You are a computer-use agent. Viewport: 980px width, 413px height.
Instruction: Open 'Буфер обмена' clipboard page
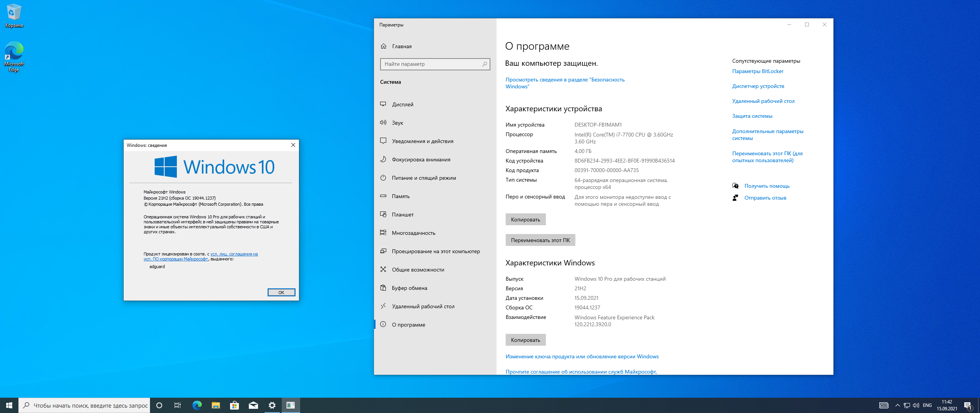click(x=435, y=288)
